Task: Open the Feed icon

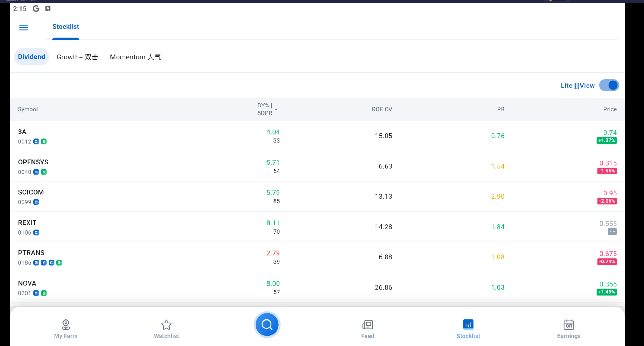Action: [367, 325]
